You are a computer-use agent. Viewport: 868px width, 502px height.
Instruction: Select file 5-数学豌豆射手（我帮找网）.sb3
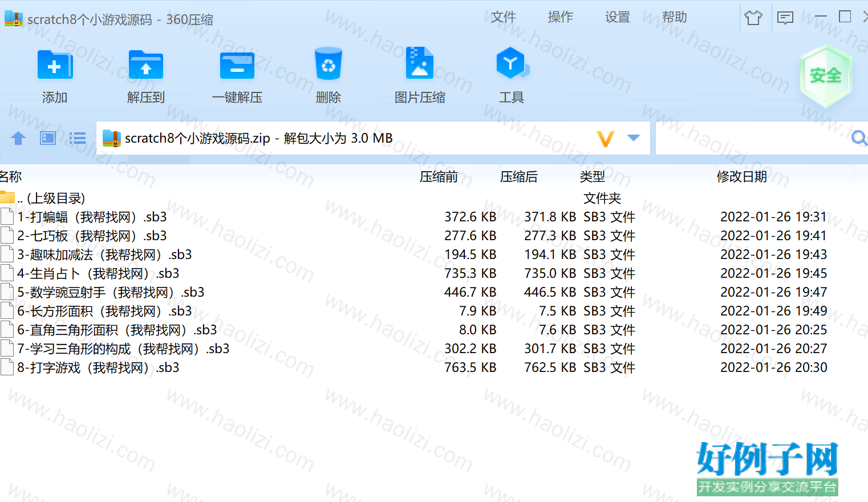pyautogui.click(x=111, y=292)
